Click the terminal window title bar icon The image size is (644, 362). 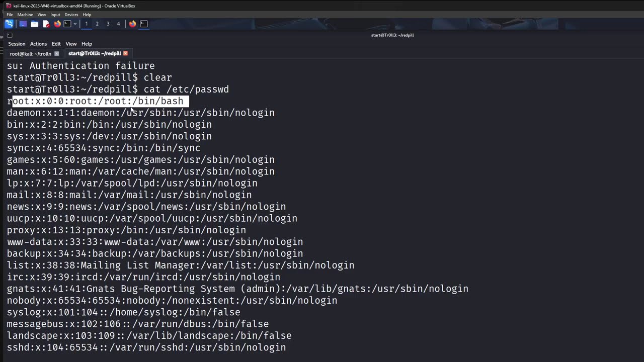pyautogui.click(x=10, y=35)
